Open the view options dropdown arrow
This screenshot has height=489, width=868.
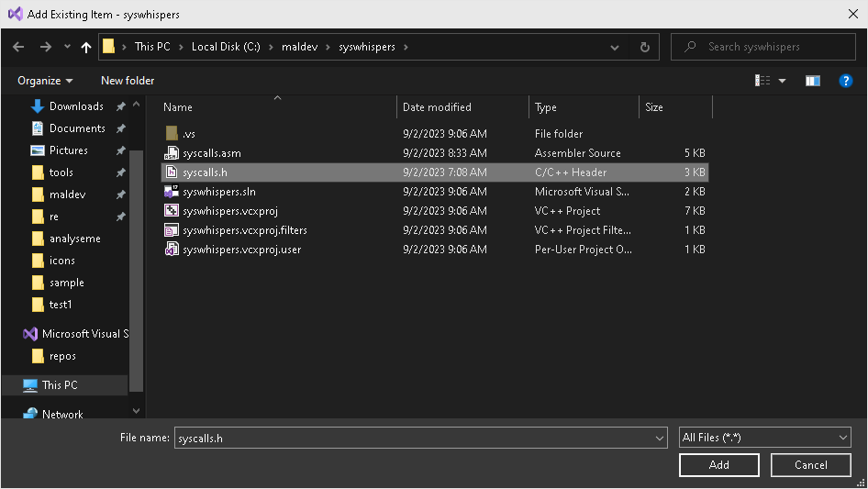(x=782, y=81)
